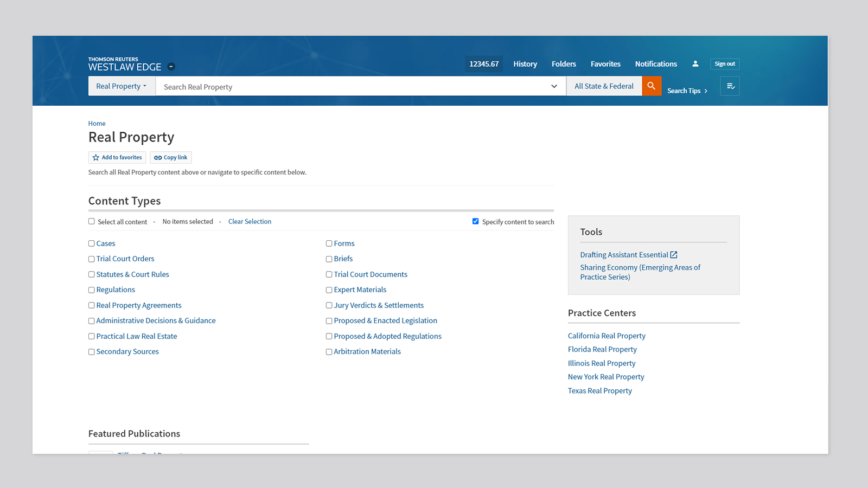Image resolution: width=868 pixels, height=488 pixels.
Task: Expand the search box history chevron
Action: [554, 86]
